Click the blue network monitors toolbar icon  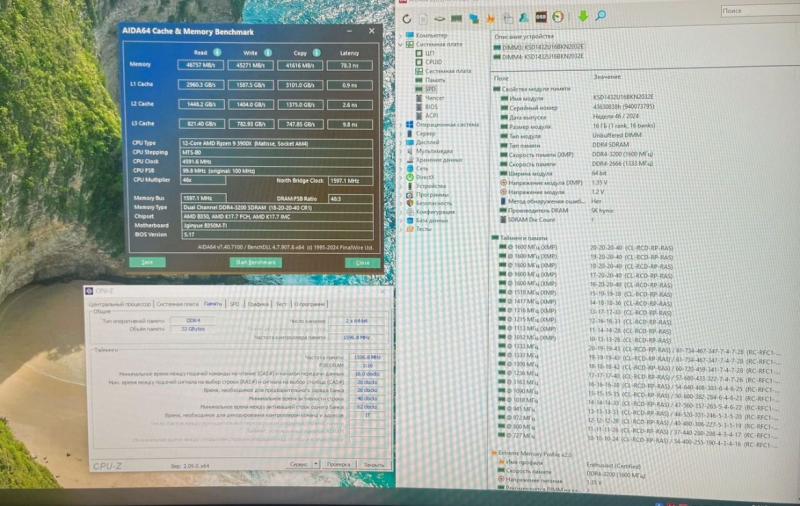[x=474, y=19]
